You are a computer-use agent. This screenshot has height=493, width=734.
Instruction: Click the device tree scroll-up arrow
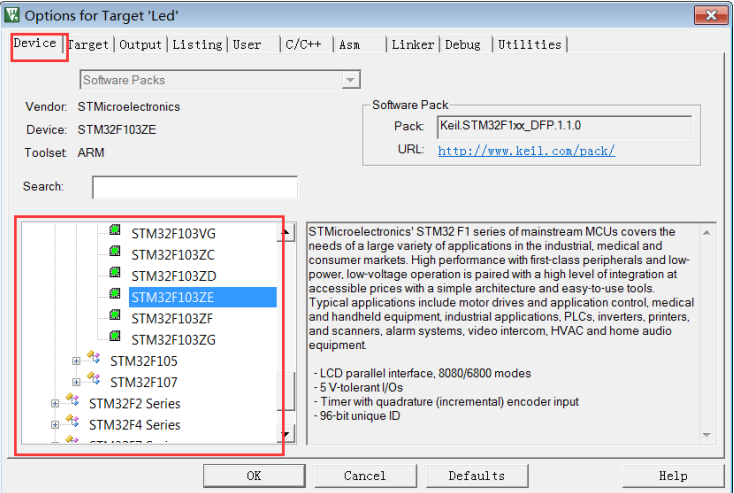coord(286,232)
